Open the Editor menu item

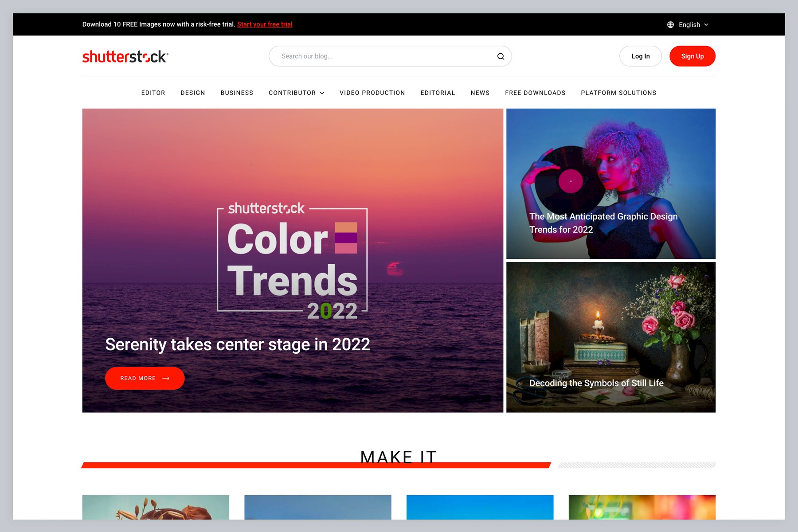pos(153,93)
